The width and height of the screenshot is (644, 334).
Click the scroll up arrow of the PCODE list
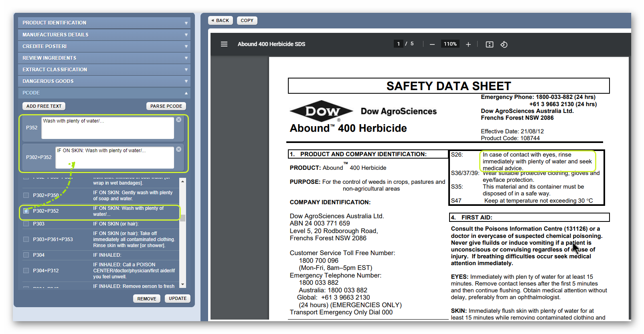click(183, 181)
